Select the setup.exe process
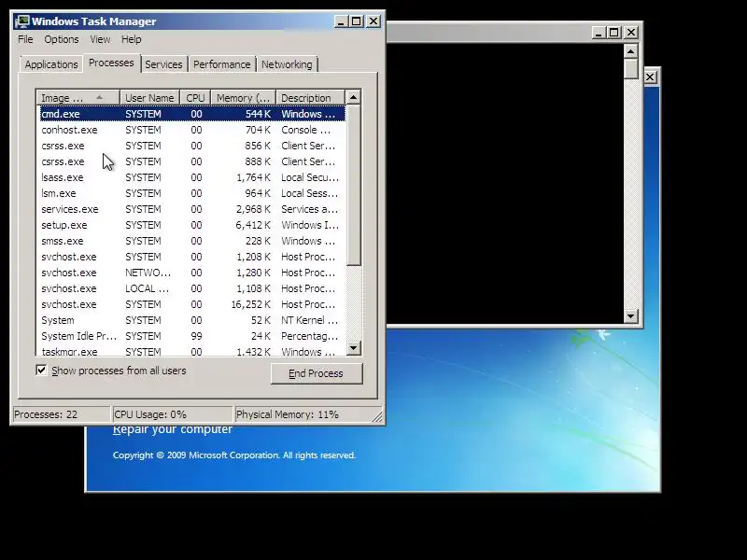 pyautogui.click(x=191, y=225)
